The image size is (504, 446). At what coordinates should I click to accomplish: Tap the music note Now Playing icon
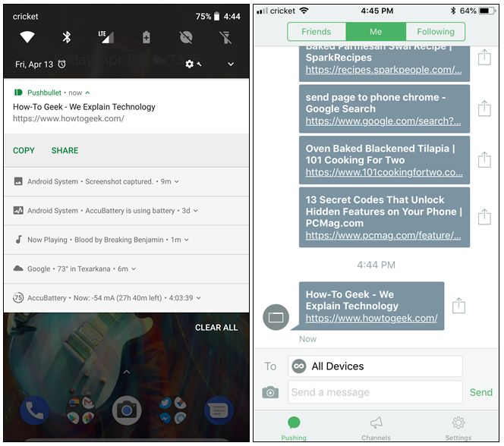pos(19,240)
